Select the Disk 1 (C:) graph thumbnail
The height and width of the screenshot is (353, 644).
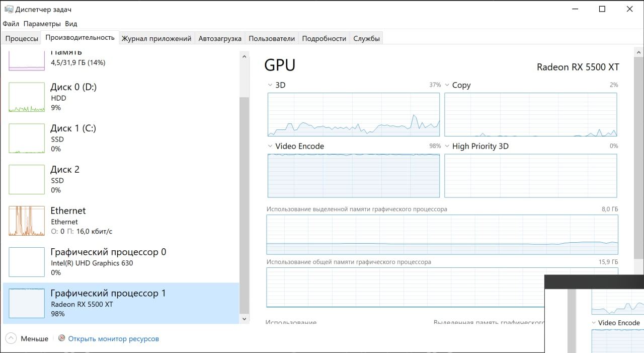(27, 138)
